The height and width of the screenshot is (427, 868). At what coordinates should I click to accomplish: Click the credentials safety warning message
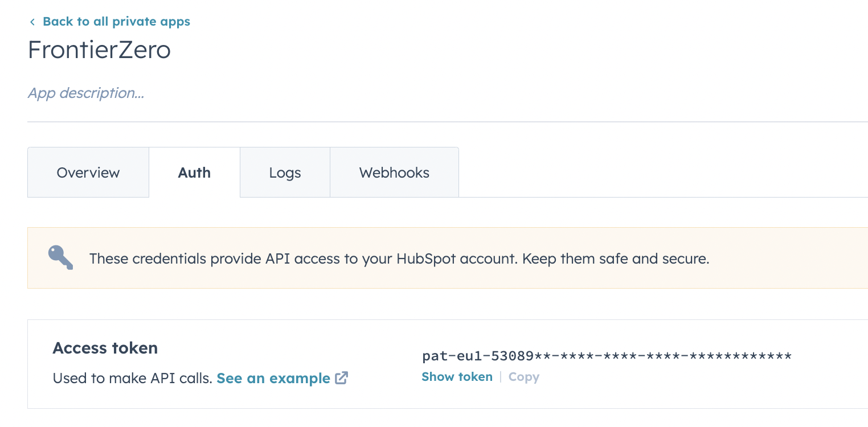pos(399,259)
